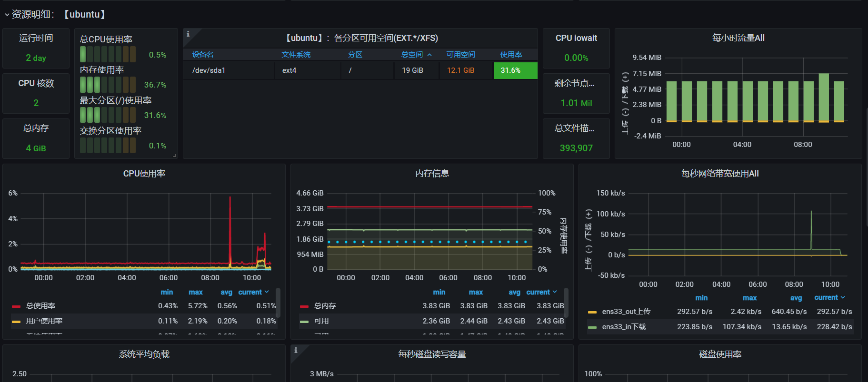The width and height of the screenshot is (868, 382).
Task: Click the green color swatch for 可用 series
Action: (x=304, y=322)
